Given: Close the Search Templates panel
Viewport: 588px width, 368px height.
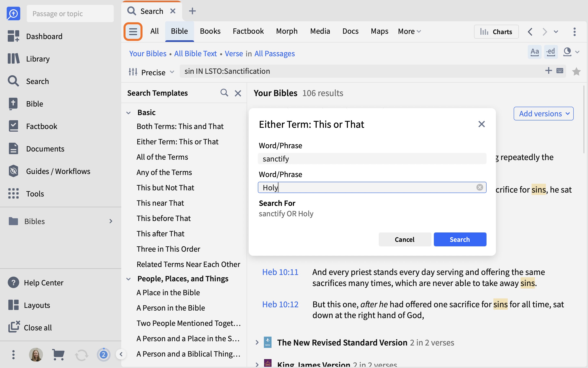Looking at the screenshot, I should pyautogui.click(x=238, y=93).
